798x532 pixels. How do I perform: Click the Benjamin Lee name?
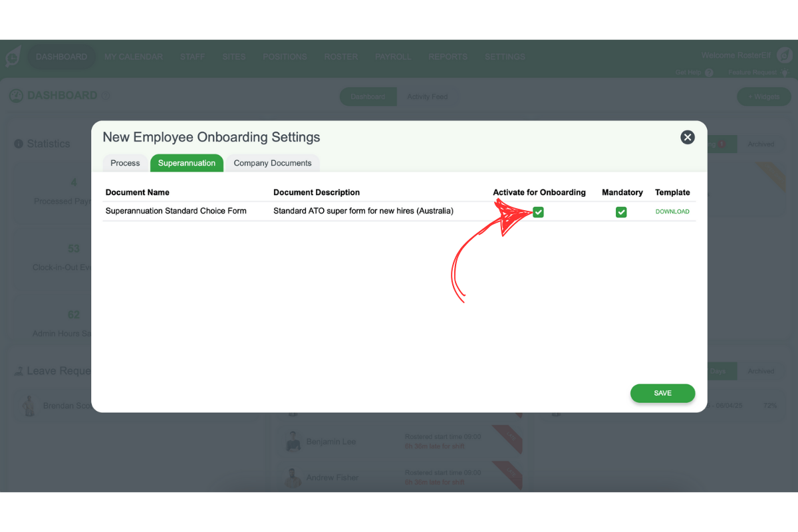(331, 442)
